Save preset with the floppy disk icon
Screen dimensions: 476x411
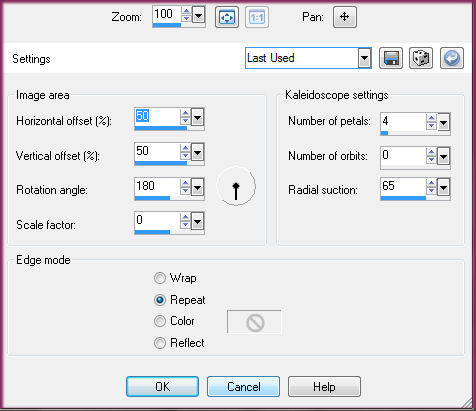(x=391, y=58)
